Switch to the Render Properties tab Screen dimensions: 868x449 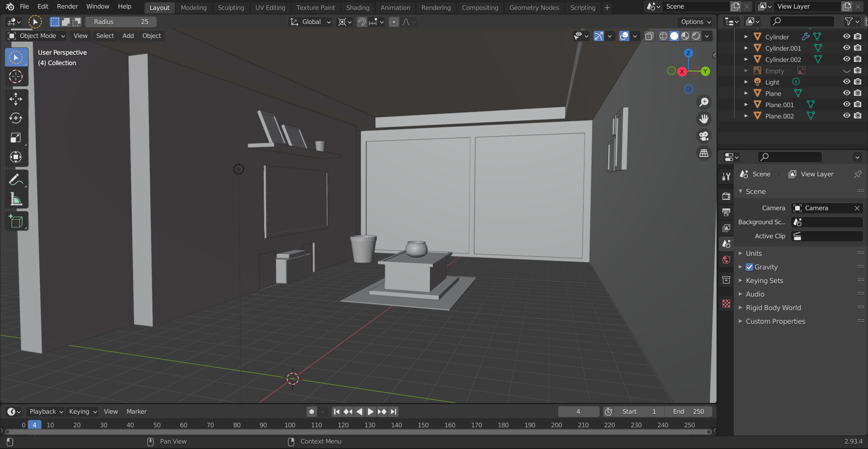pos(726,196)
